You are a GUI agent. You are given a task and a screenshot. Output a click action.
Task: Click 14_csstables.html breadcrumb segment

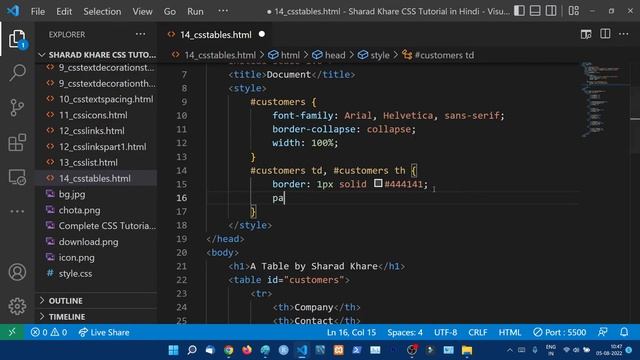[214, 55]
